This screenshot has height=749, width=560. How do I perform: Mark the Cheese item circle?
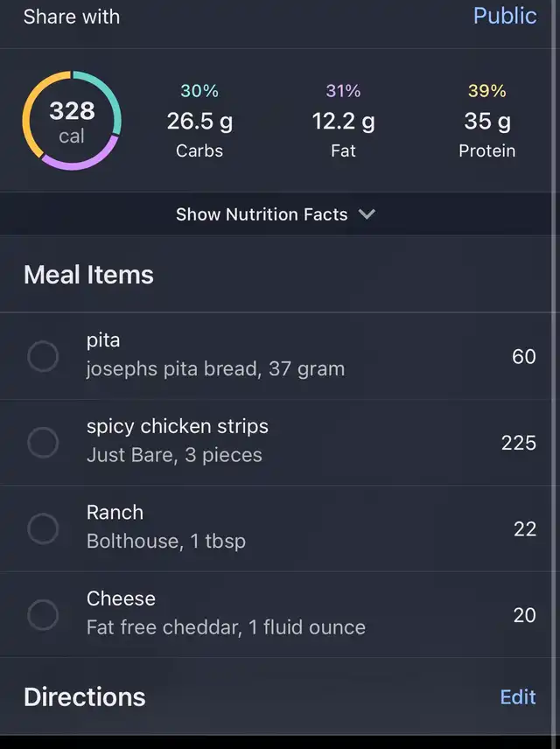click(43, 615)
